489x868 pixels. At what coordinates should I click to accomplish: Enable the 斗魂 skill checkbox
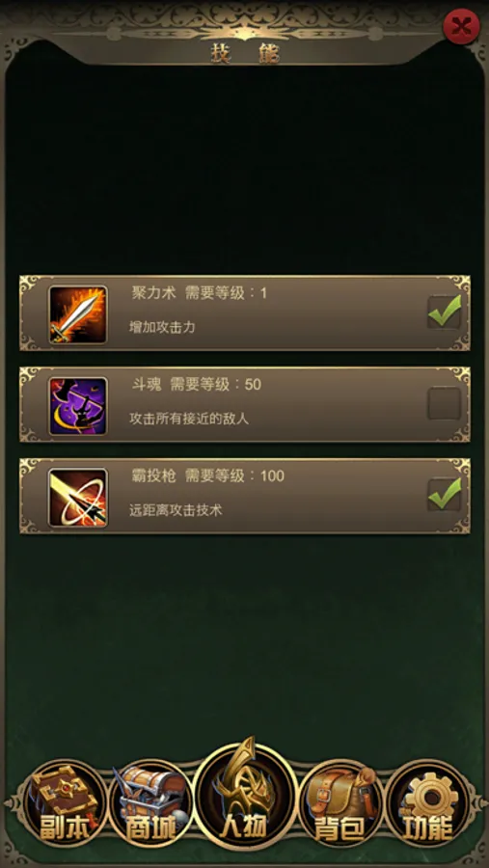click(444, 403)
